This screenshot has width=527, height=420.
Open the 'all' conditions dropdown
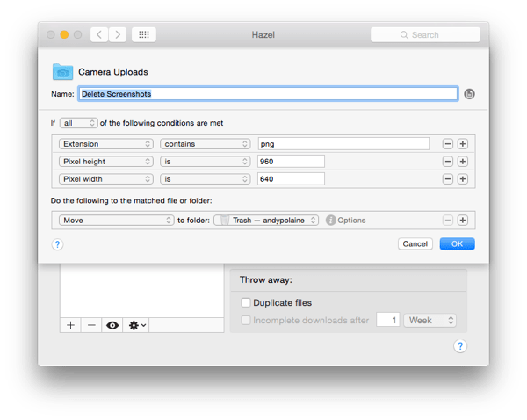click(x=79, y=123)
